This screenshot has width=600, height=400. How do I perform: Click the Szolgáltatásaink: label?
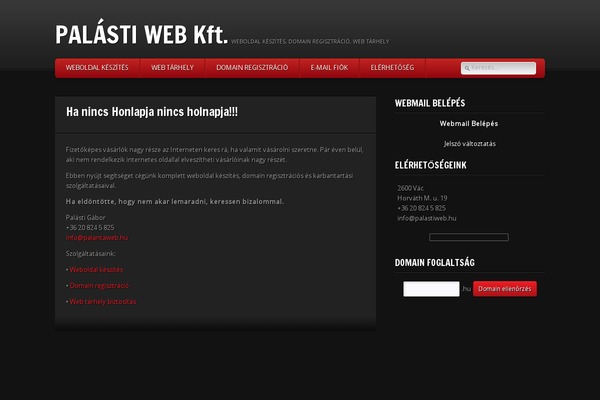(90, 254)
